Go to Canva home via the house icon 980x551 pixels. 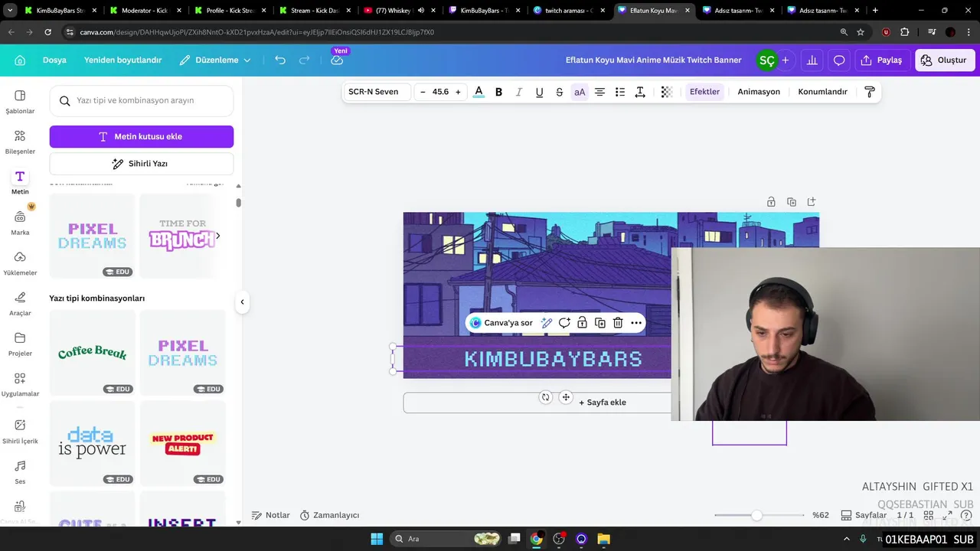(x=20, y=60)
